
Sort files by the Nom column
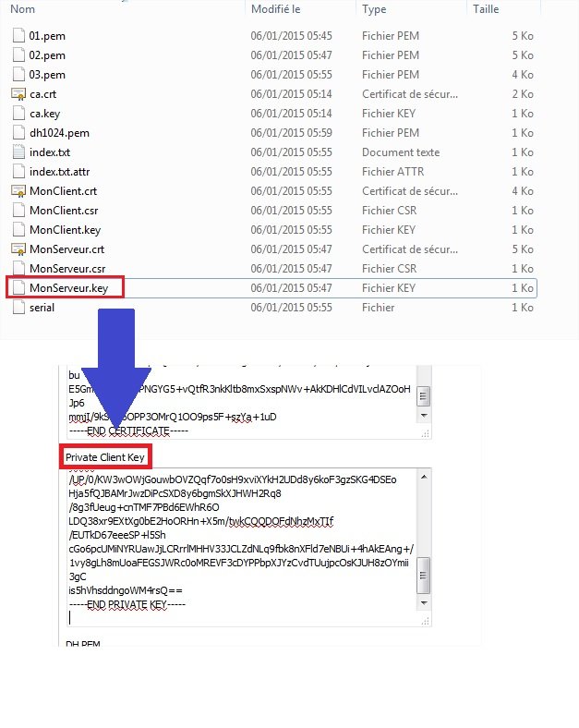22,8
